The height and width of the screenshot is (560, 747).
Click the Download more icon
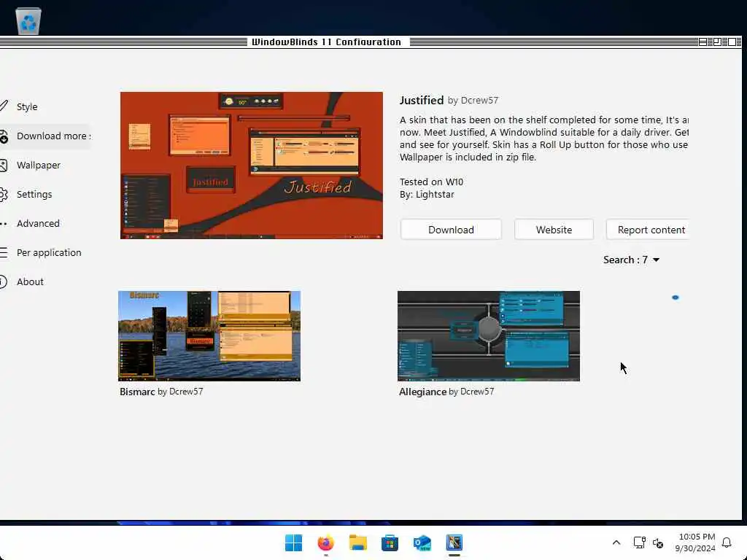4,136
